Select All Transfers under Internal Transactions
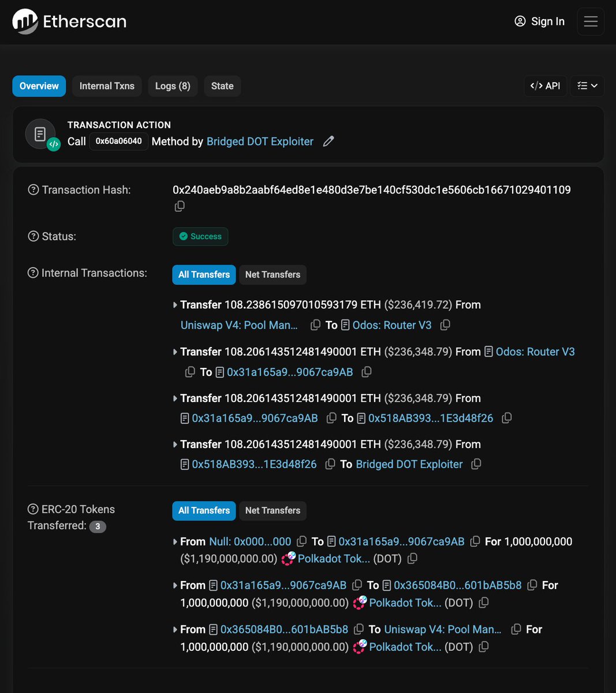This screenshot has height=693, width=616. [204, 274]
